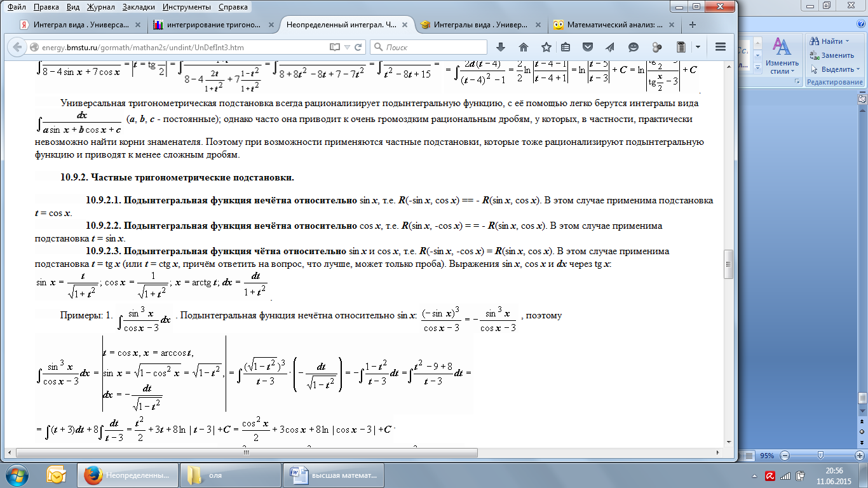Viewport: 868px width, 488px height.
Task: Open the Firefox hamburger menu
Action: point(721,47)
